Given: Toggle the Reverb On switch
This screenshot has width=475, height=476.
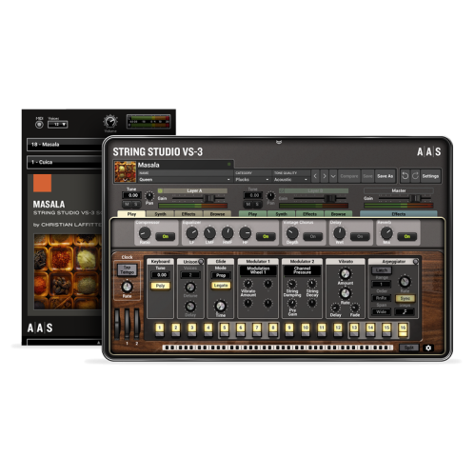Looking at the screenshot, I should tap(406, 237).
